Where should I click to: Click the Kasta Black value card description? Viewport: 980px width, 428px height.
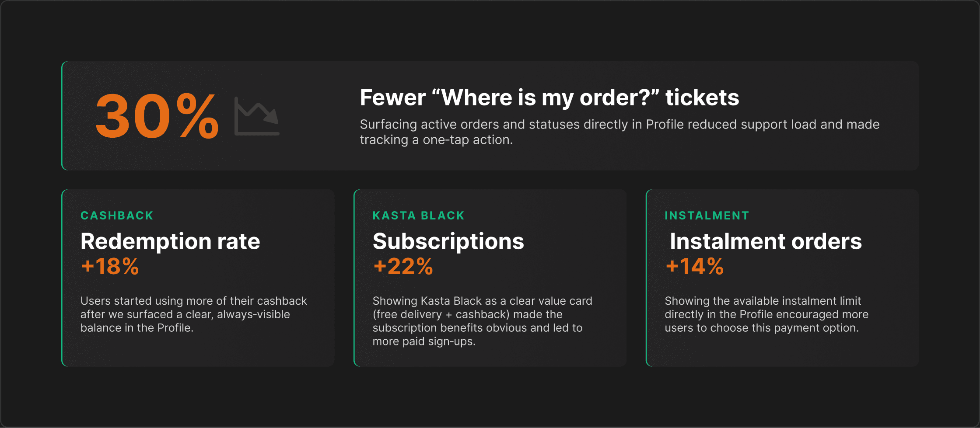(482, 321)
